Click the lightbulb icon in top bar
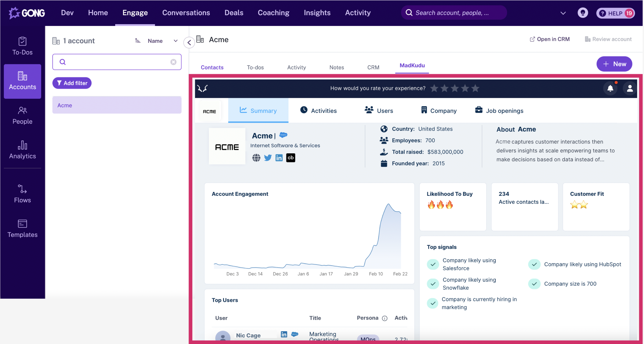This screenshot has width=644, height=344. pos(583,13)
